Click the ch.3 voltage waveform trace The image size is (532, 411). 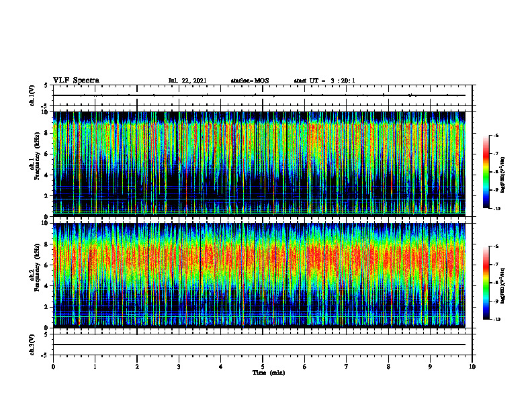click(x=259, y=345)
